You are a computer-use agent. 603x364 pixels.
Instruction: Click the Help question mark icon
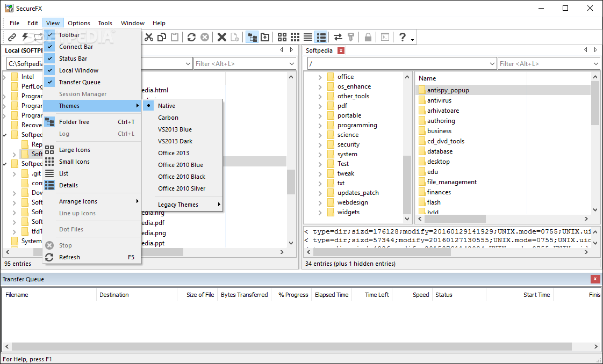tap(402, 37)
